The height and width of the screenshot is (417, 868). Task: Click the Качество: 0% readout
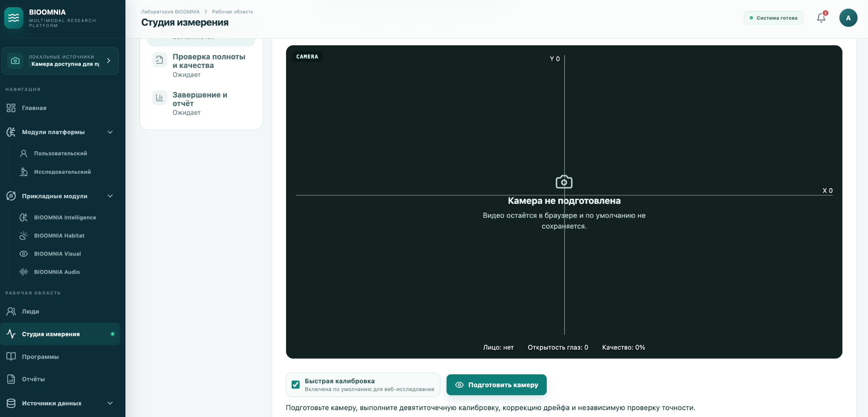pos(623,347)
